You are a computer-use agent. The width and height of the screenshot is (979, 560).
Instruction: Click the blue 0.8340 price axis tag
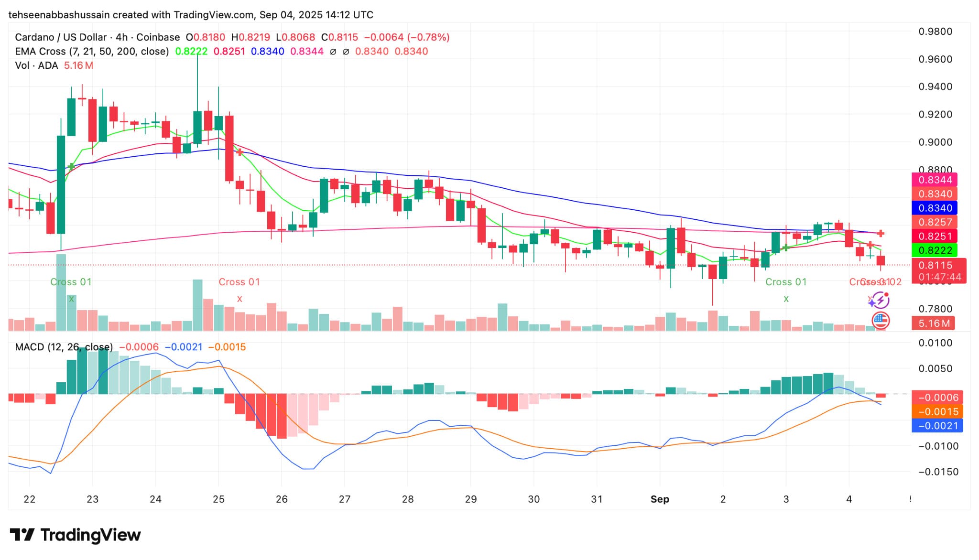click(935, 208)
